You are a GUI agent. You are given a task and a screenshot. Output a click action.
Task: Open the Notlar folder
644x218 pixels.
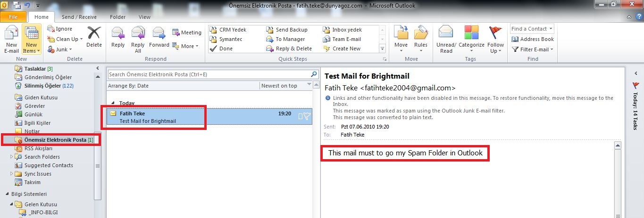[27, 131]
